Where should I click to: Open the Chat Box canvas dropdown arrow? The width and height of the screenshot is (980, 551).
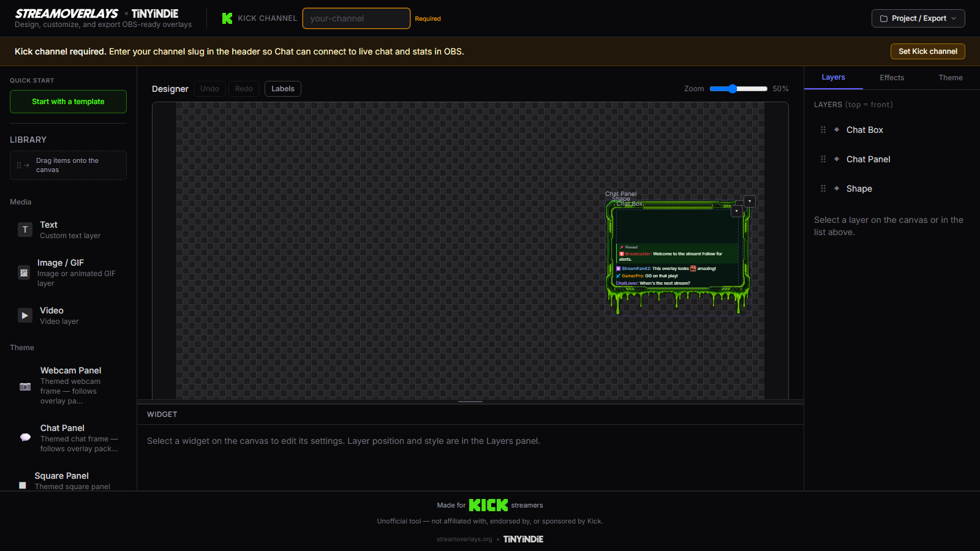pyautogui.click(x=736, y=211)
